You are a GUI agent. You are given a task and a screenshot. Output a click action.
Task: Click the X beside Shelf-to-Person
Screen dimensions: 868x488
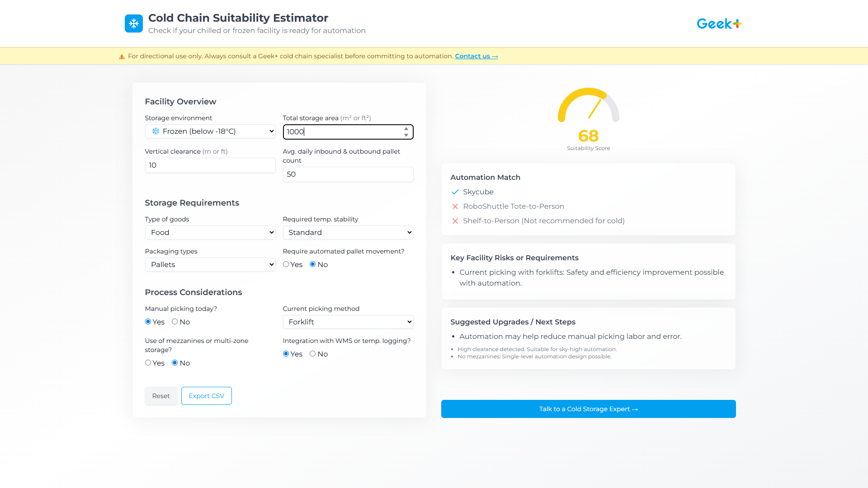pos(455,221)
